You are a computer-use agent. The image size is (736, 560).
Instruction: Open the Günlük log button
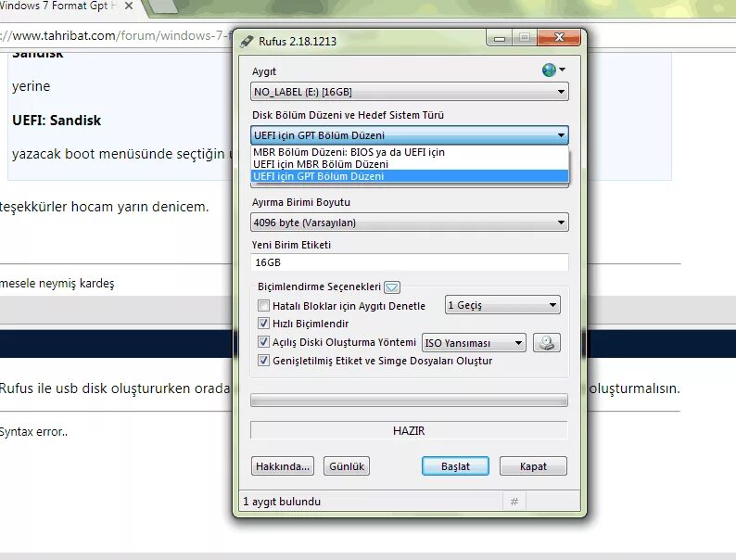pyautogui.click(x=347, y=466)
